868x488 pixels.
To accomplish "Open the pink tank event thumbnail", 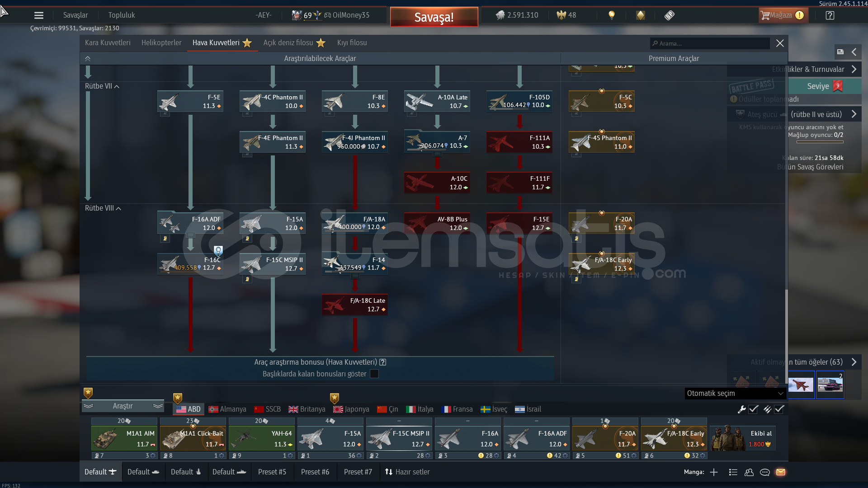I will coord(830,385).
